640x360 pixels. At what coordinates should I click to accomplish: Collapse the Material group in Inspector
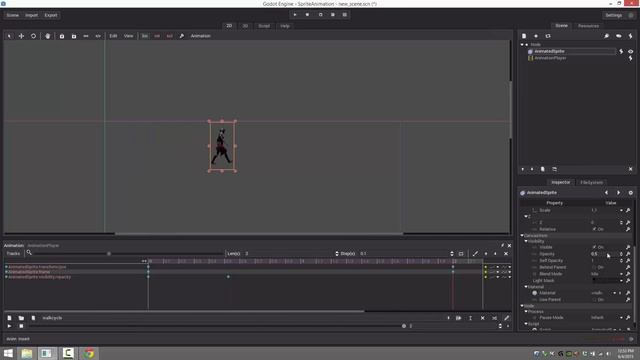point(526,287)
